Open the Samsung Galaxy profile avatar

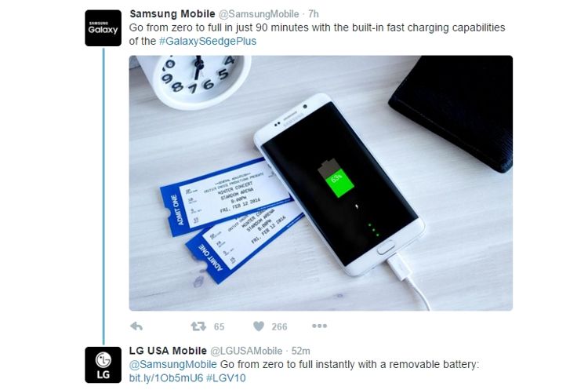tap(103, 28)
